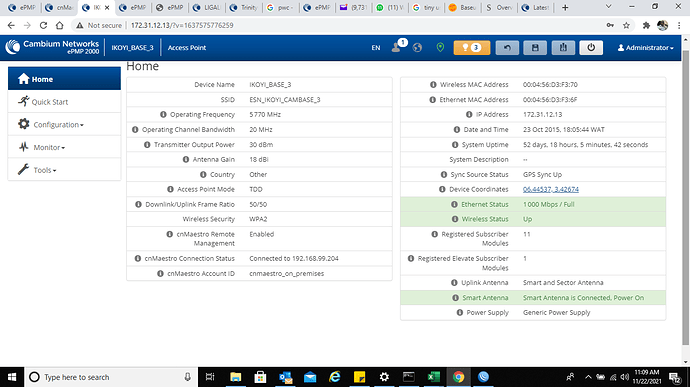This screenshot has height=387, width=690.
Task: Bookmark this page with the star icon
Action: [x=626, y=26]
